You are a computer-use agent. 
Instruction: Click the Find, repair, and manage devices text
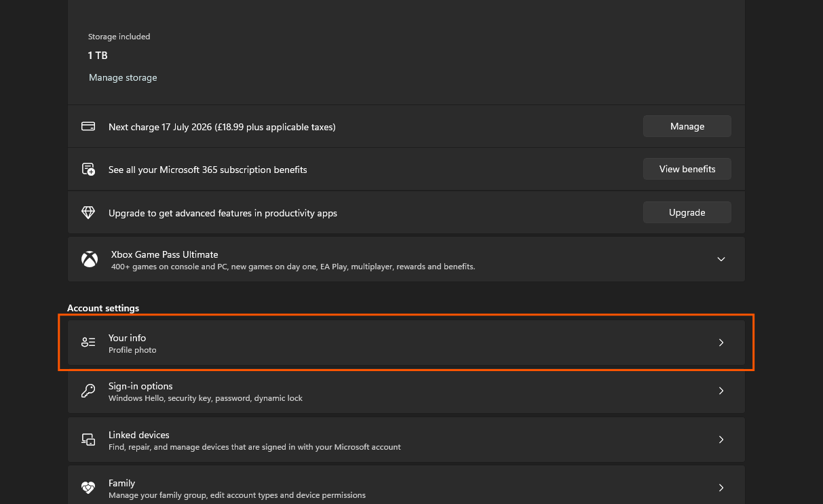tap(254, 447)
